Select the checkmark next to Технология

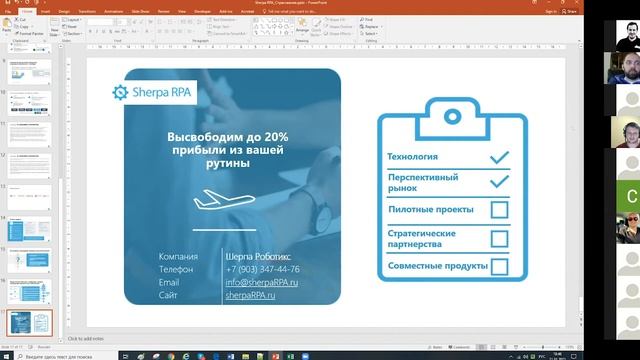499,157
